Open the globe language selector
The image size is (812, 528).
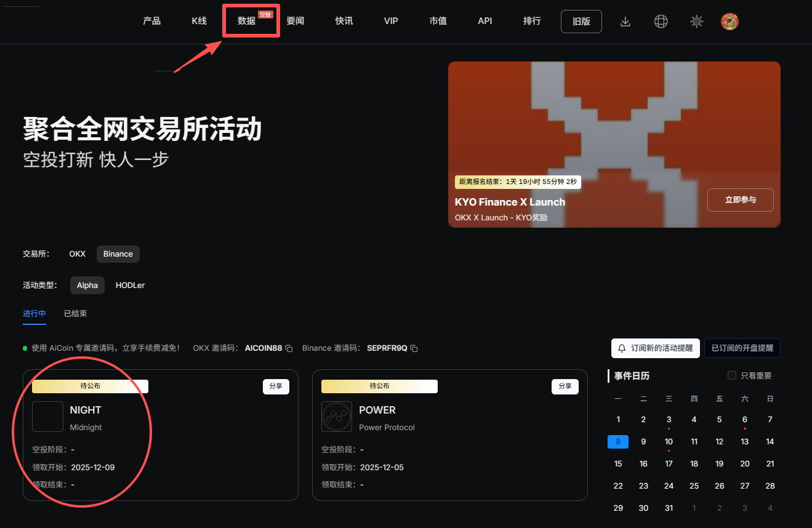(x=661, y=22)
